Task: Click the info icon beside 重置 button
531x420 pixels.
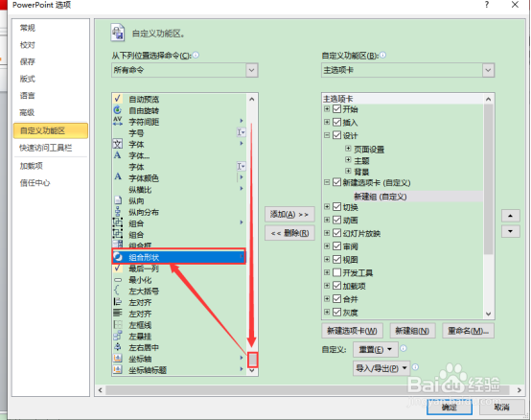Action: click(x=404, y=348)
